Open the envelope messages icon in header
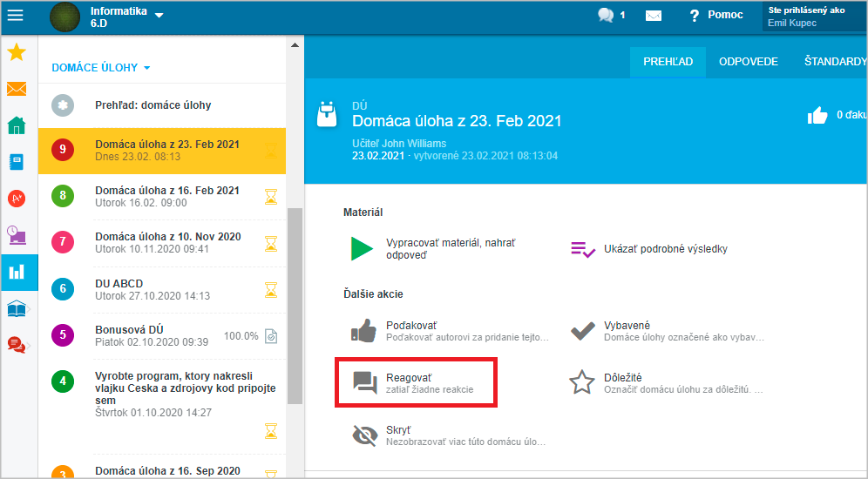The height and width of the screenshot is (479, 868). coord(654,16)
